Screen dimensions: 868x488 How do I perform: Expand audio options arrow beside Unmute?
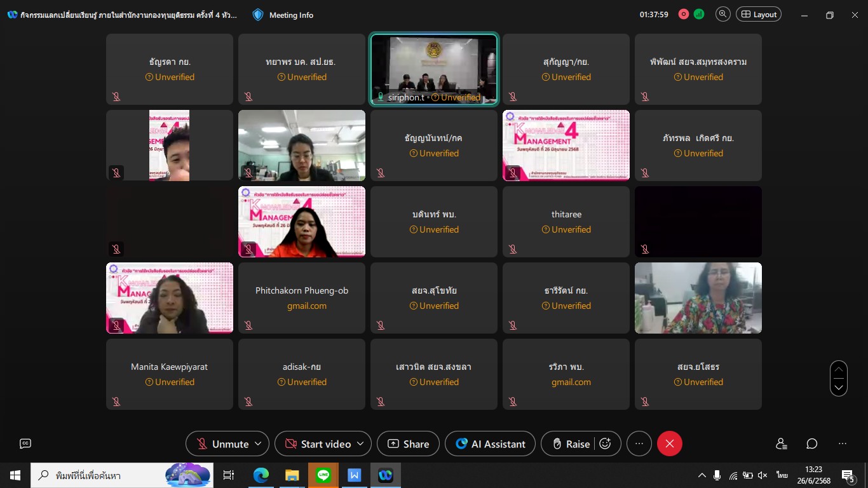point(258,444)
